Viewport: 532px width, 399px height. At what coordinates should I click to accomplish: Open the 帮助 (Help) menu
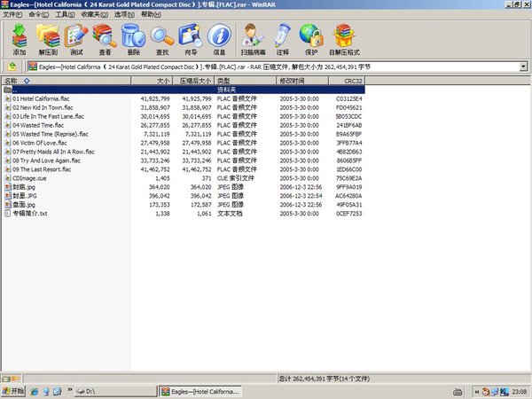(x=151, y=14)
